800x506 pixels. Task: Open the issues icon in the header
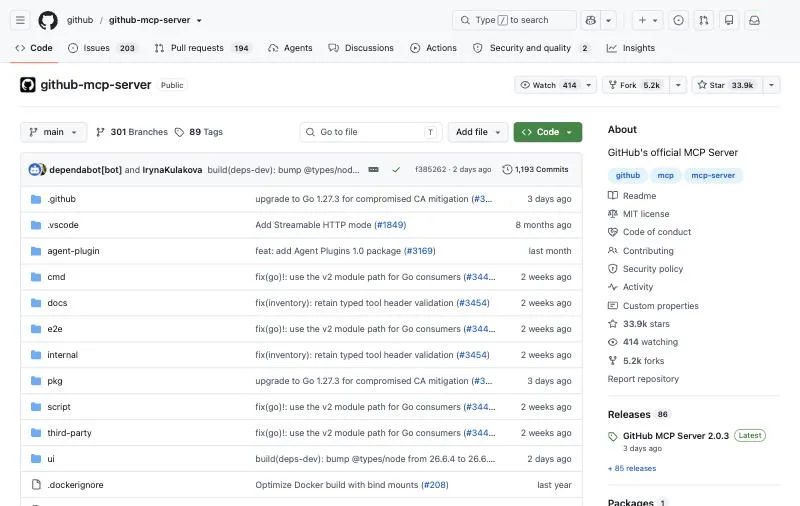(x=678, y=20)
